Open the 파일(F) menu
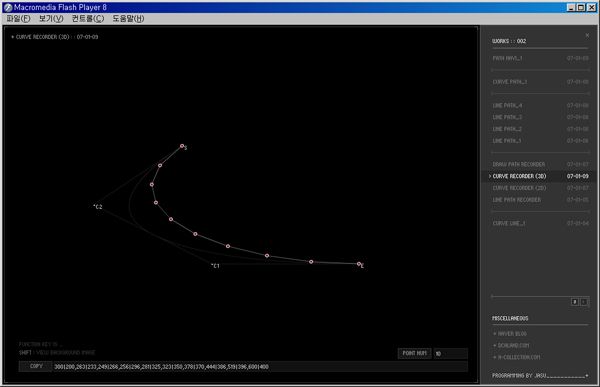The width and height of the screenshot is (600, 387). (18, 18)
